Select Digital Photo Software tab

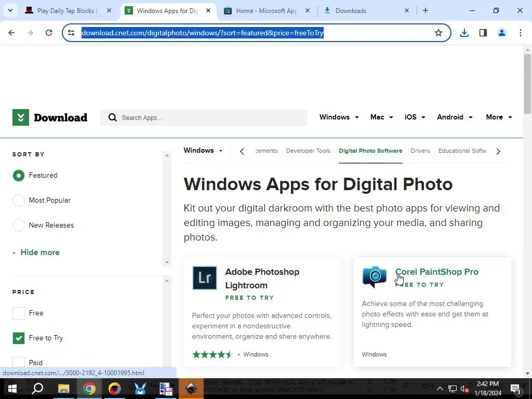click(370, 151)
